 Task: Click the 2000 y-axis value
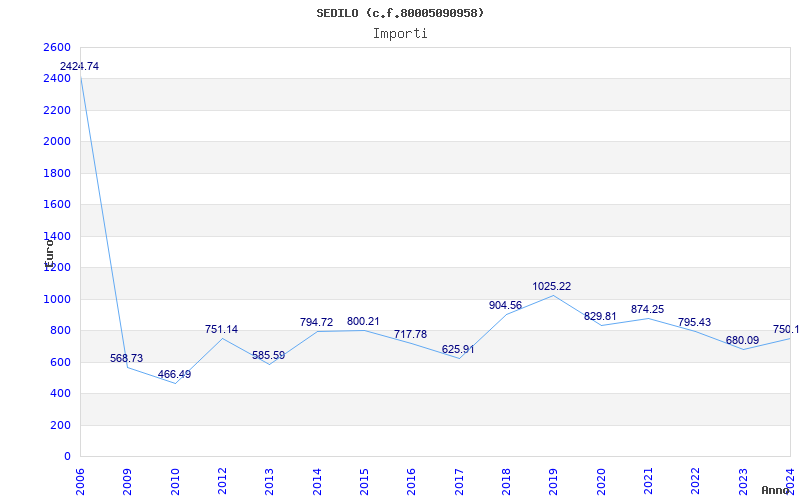(x=57, y=141)
